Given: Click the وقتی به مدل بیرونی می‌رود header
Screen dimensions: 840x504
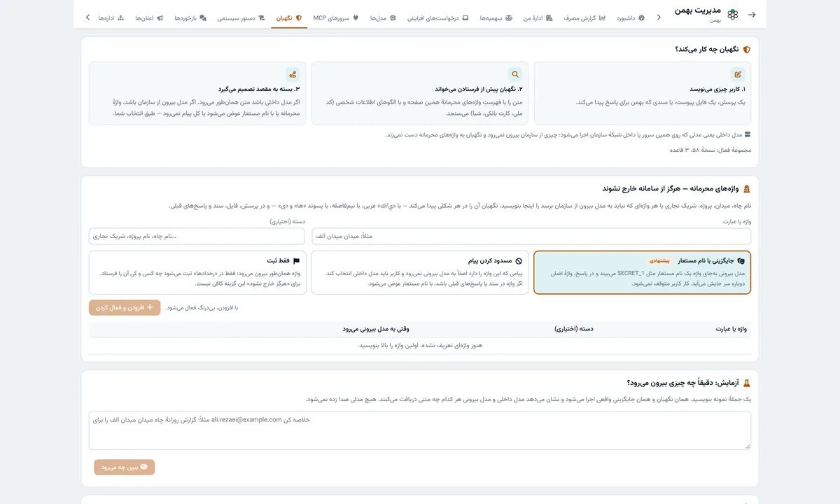Looking at the screenshot, I should coord(376,328).
